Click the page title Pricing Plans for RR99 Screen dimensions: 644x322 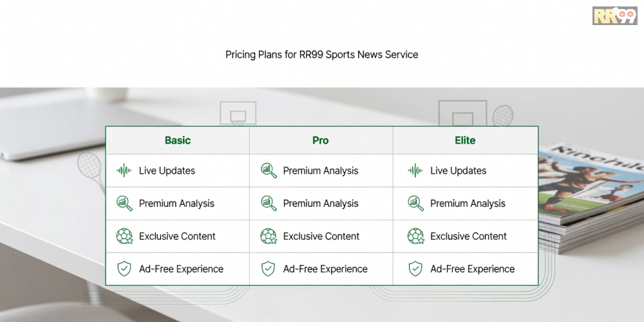(321, 55)
